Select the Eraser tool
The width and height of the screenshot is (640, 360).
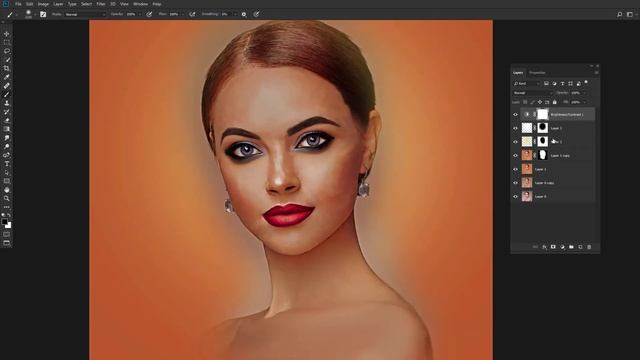point(7,120)
